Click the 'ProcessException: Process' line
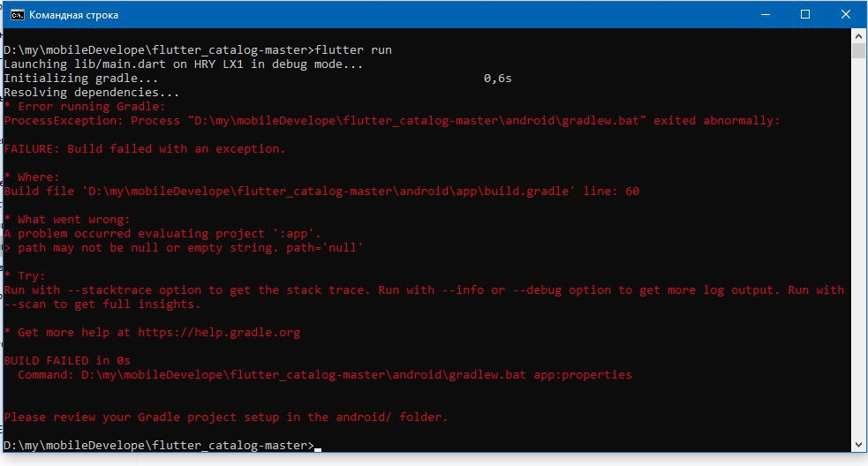The height and width of the screenshot is (466, 868). click(x=392, y=121)
